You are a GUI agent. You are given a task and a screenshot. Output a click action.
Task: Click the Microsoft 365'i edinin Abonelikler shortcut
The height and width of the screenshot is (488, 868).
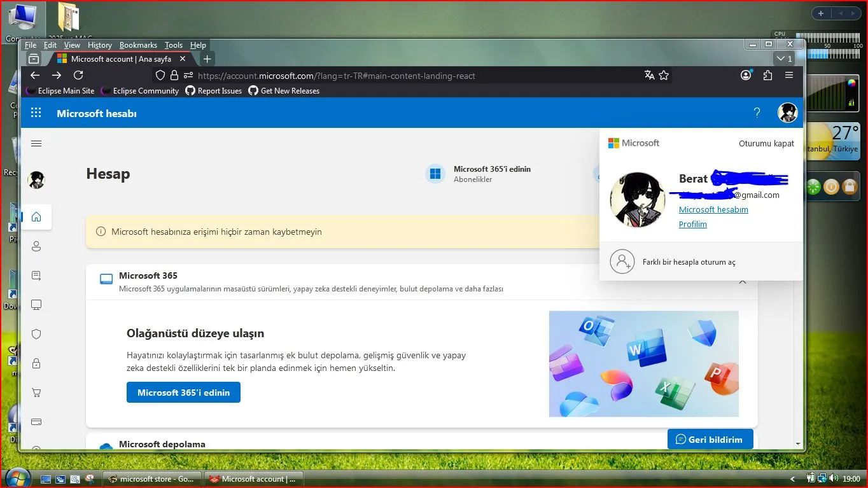click(x=478, y=174)
